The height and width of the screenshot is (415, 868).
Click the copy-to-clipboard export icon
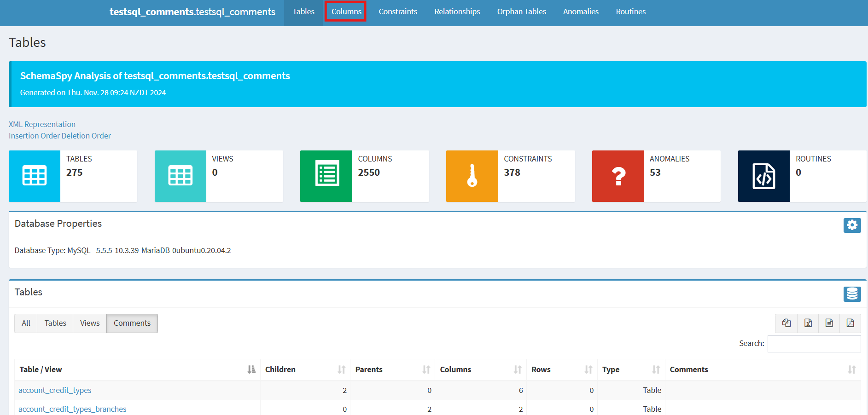pyautogui.click(x=786, y=323)
